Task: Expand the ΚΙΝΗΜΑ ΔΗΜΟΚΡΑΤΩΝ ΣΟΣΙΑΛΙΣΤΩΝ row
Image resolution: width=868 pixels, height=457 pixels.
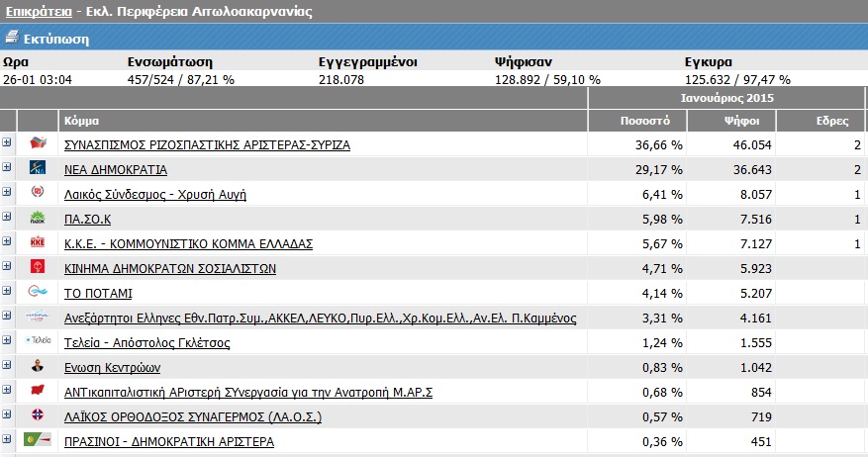Action: click(x=7, y=265)
